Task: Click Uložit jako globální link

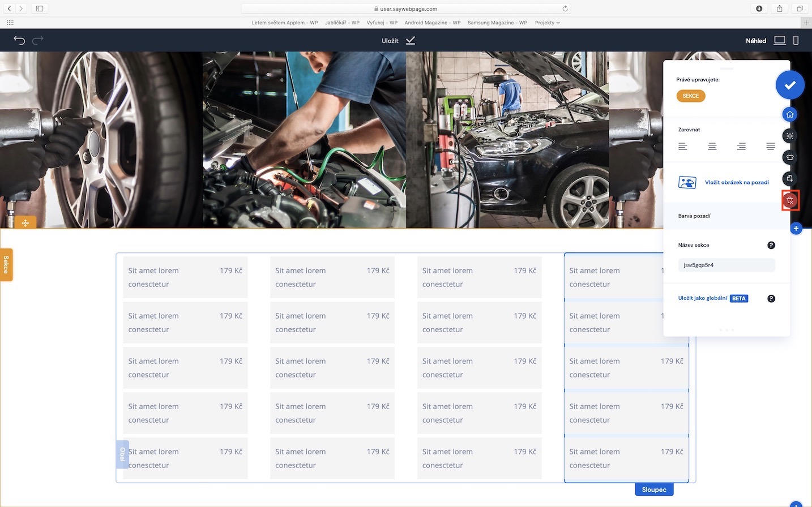Action: pos(703,298)
